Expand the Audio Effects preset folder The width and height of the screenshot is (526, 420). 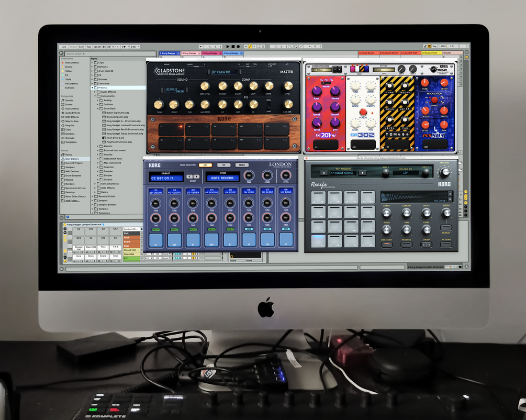pyautogui.click(x=95, y=92)
